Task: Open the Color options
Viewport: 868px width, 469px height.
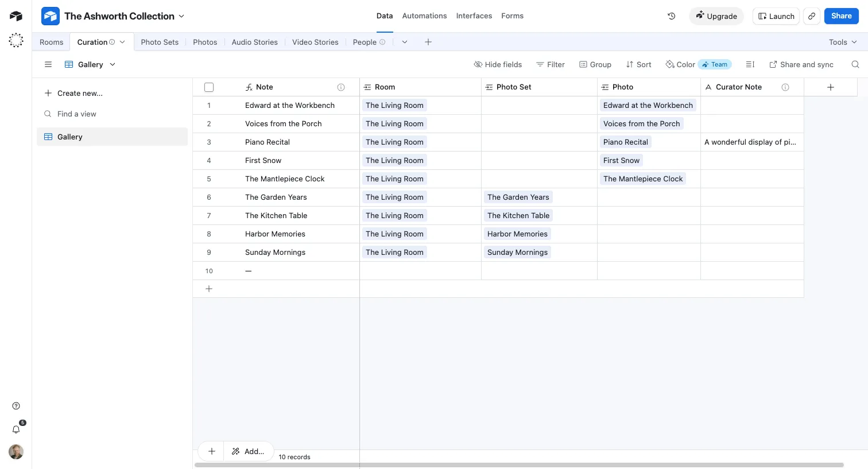Action: [680, 64]
